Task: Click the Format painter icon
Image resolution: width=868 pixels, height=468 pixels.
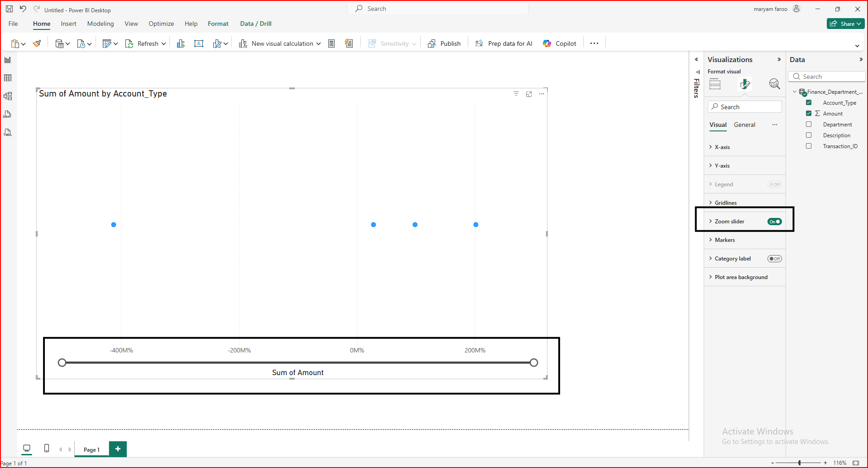Action: pyautogui.click(x=37, y=43)
